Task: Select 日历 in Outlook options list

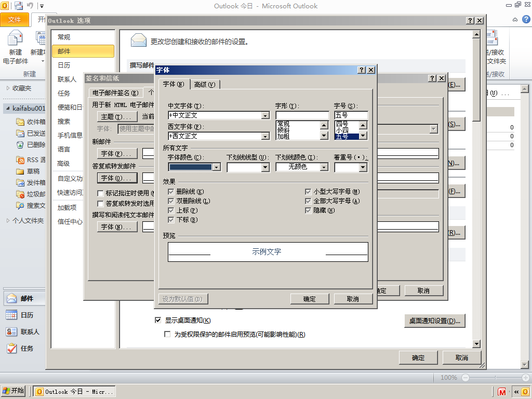Action: (83, 65)
